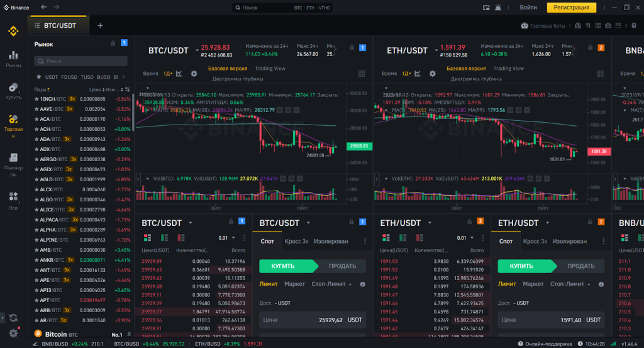Click the orange group 2 badge on the ETH/USDT chart
Screen dimensions: 644x348
(601, 48)
